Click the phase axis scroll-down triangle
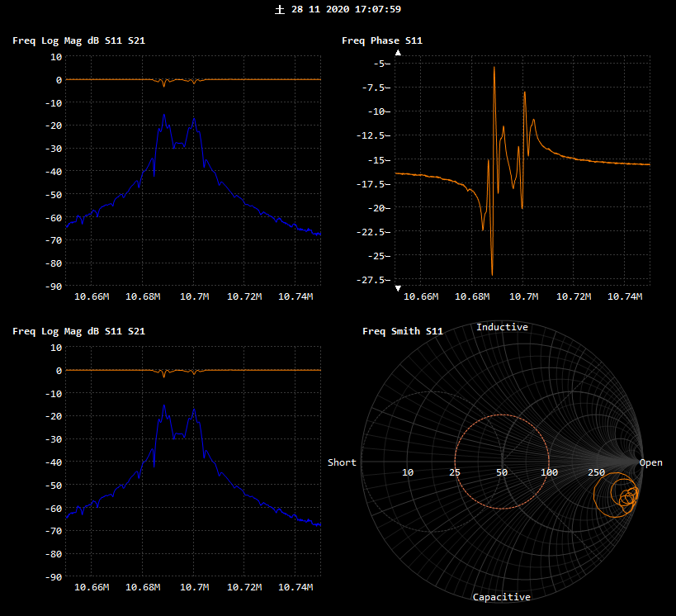676x616 pixels. (x=399, y=288)
